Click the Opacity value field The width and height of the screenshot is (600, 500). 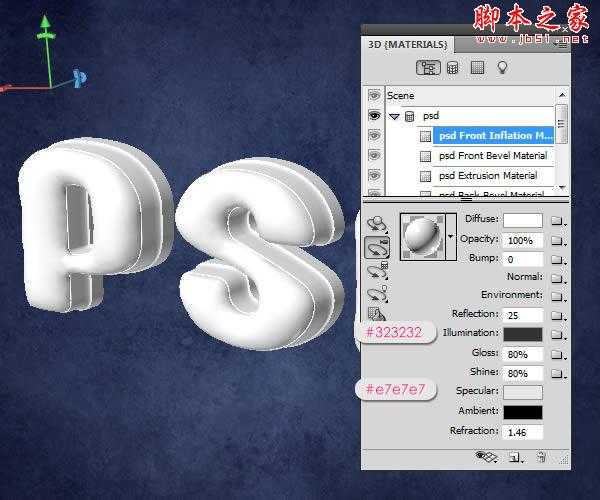[523, 241]
